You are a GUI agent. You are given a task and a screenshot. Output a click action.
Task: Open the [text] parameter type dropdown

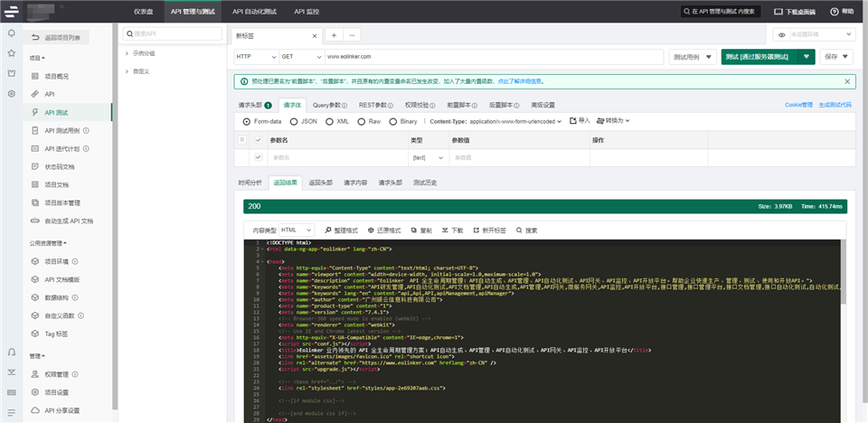[429, 158]
